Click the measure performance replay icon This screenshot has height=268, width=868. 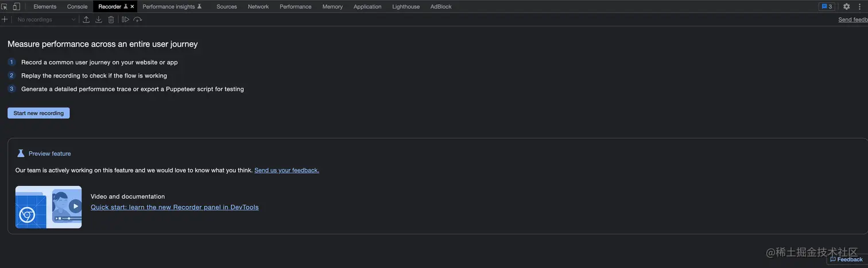click(138, 20)
